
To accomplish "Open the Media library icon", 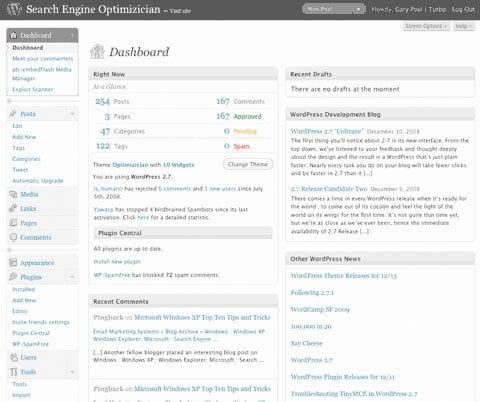I will [x=13, y=194].
